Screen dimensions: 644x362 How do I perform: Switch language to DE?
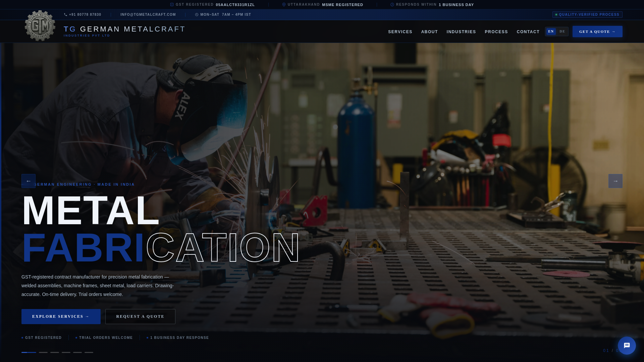[562, 32]
